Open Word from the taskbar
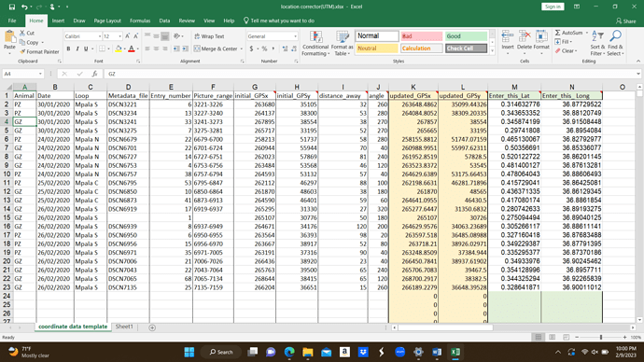The width and height of the screenshot is (644, 362). pos(437,352)
